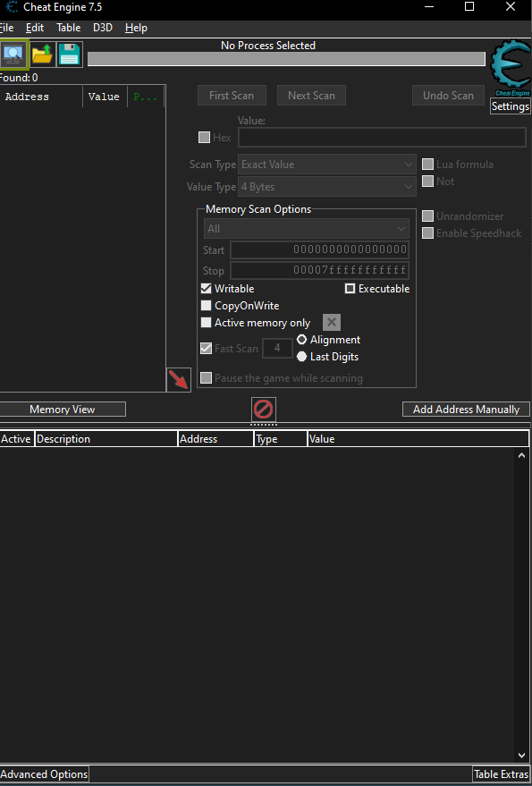
Task: Click the results Value column header
Action: [105, 97]
